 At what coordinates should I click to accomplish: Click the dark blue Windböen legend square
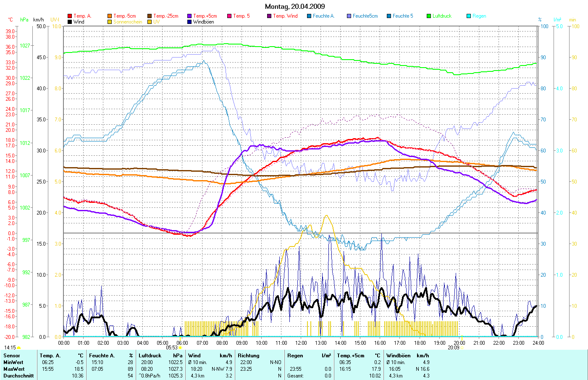(x=189, y=22)
